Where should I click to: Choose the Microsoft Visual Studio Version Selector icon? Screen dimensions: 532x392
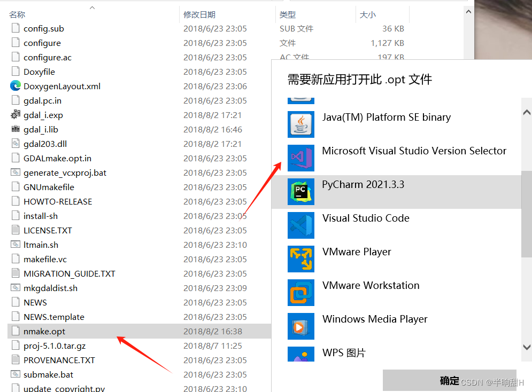(301, 158)
